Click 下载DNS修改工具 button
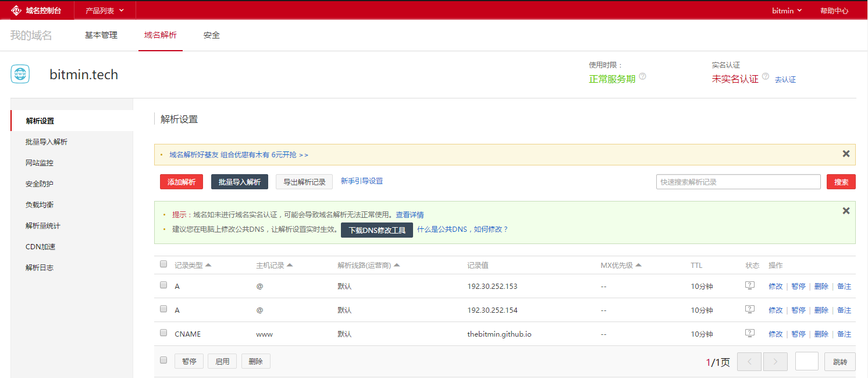The height and width of the screenshot is (378, 868). pyautogui.click(x=377, y=230)
